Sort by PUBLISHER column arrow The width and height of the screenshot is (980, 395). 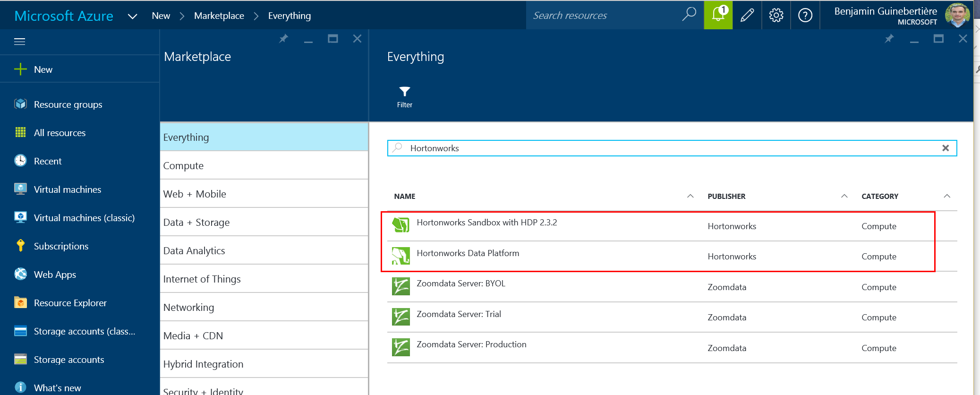pyautogui.click(x=844, y=196)
